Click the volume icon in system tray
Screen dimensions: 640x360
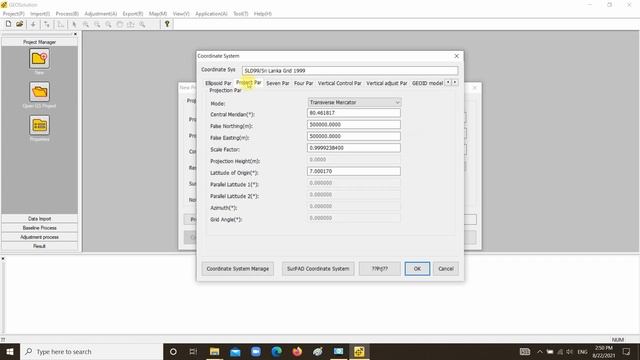coord(570,351)
